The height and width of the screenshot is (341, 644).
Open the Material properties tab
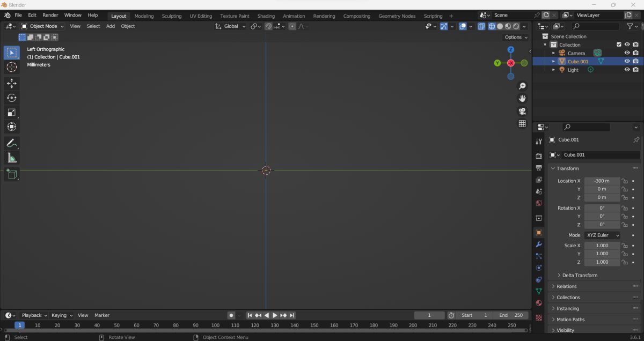(x=539, y=303)
